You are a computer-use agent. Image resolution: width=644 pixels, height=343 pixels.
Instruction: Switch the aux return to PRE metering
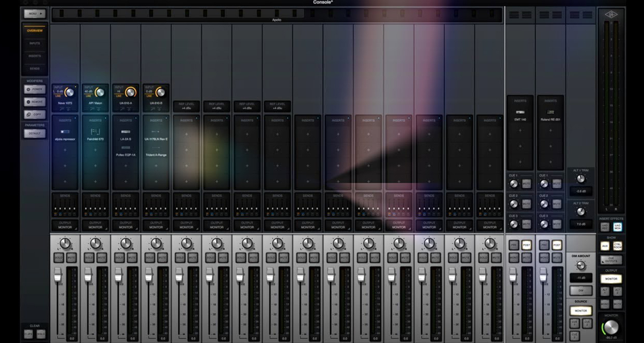point(513,245)
